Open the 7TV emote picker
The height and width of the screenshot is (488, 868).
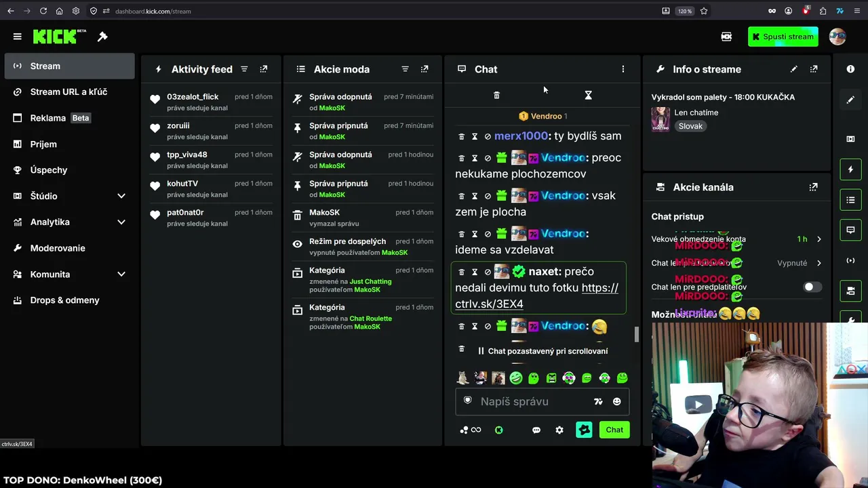[x=598, y=402]
